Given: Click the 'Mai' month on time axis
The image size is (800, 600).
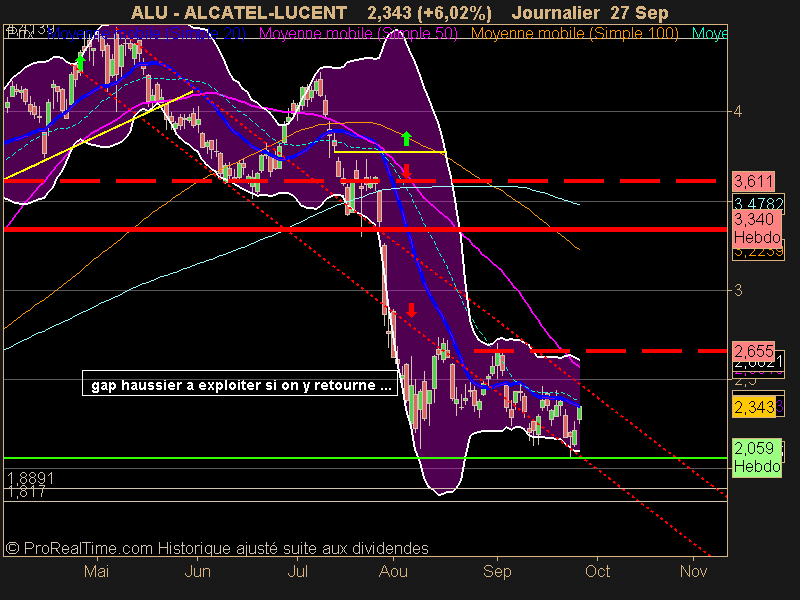Looking at the screenshot, I should [x=96, y=571].
